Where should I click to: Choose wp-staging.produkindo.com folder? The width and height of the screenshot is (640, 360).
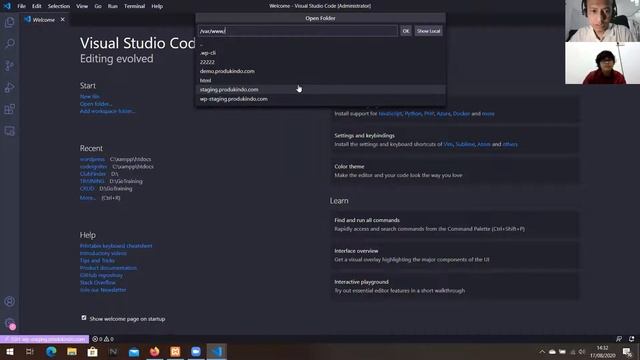[320, 99]
